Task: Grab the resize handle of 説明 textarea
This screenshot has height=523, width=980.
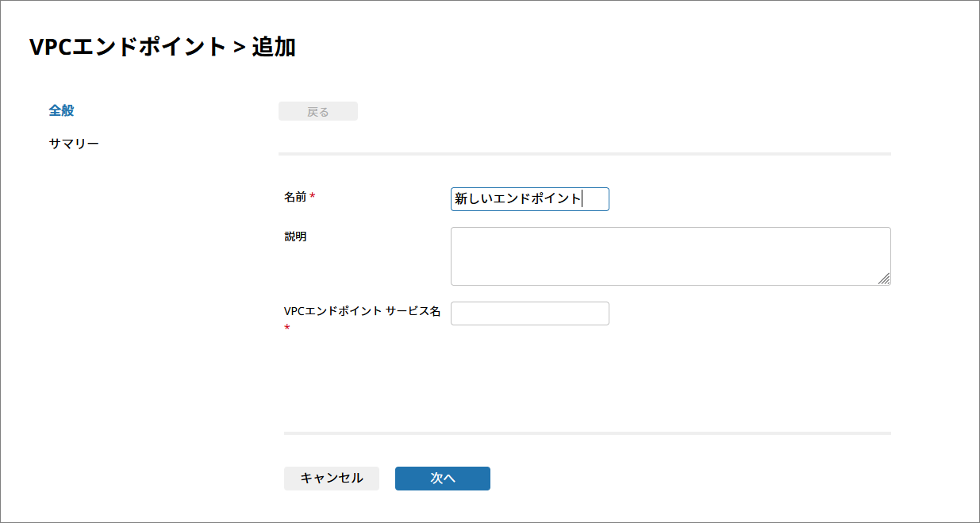Action: tap(884, 279)
